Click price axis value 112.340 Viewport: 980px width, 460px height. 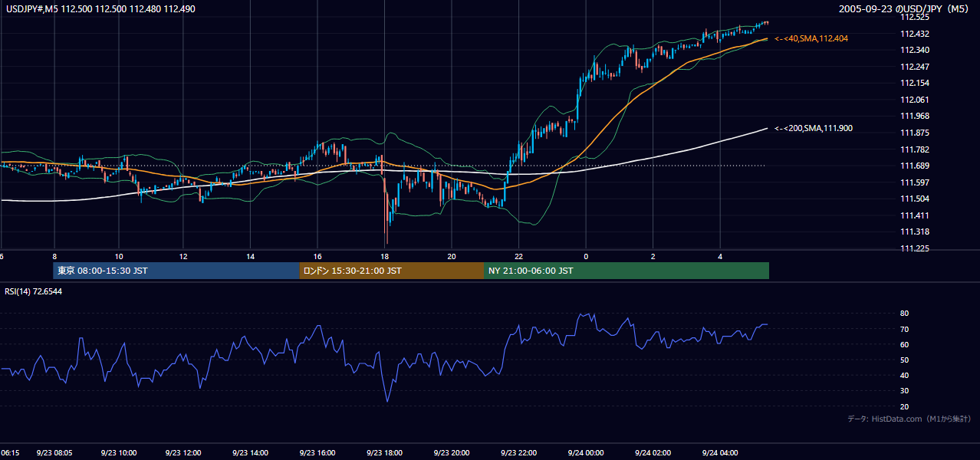pos(915,50)
